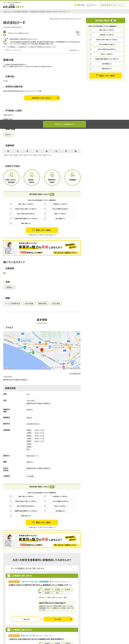Image resolution: width=129 pixels, height=644 pixels.
Task: Open 就労継続支援B型事業所 breadcrumb
Action: pos(37,11)
